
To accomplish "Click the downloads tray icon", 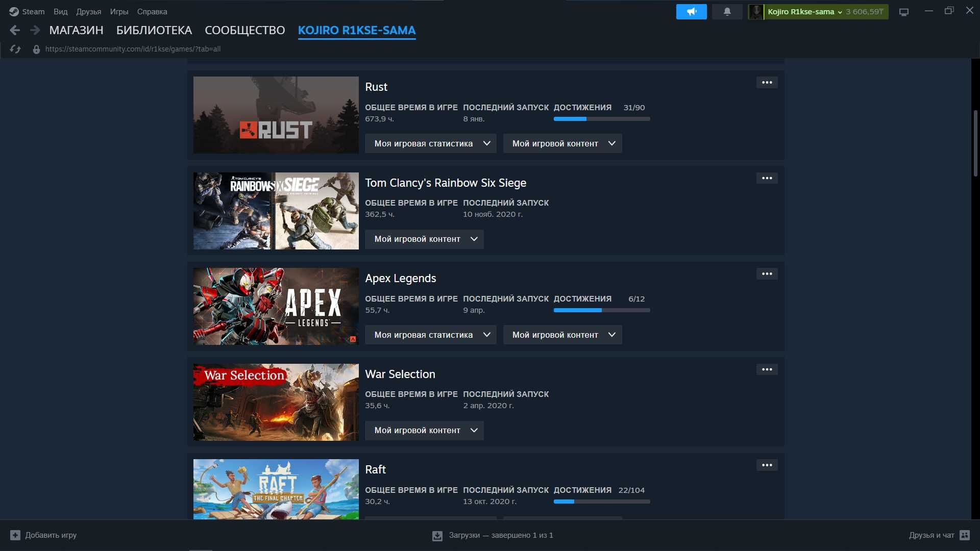I will click(437, 536).
